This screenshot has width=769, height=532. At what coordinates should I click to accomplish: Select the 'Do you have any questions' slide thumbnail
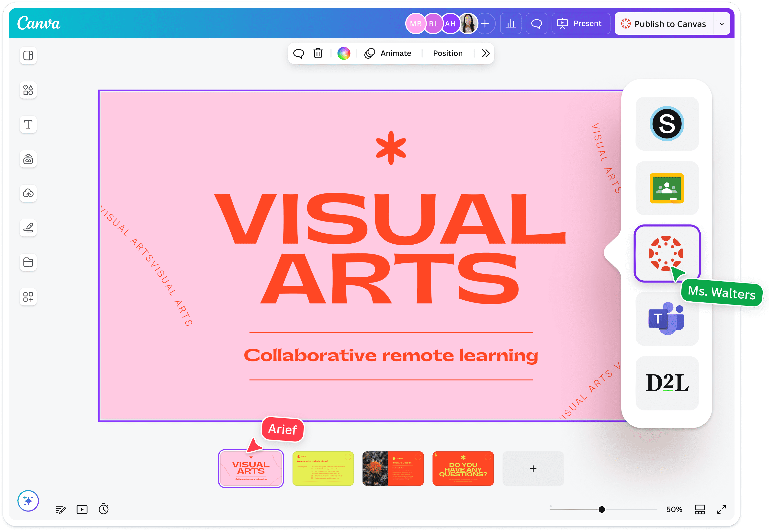point(463,468)
